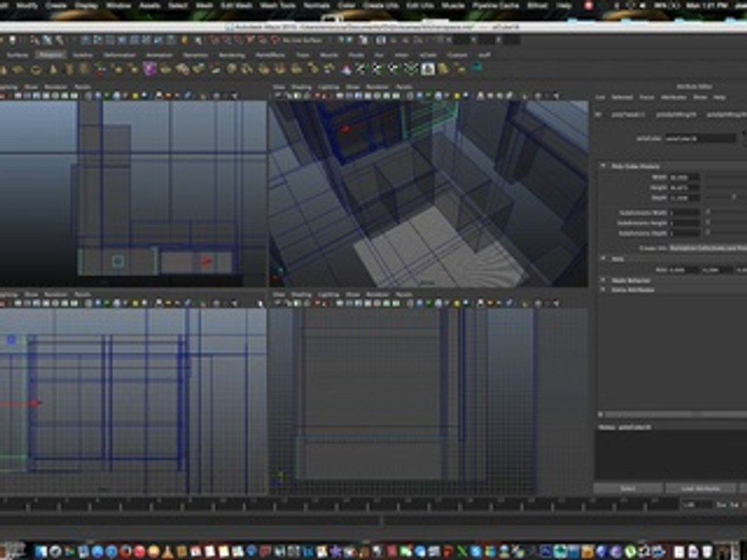Click the Subdivisions Width input field

click(x=684, y=212)
